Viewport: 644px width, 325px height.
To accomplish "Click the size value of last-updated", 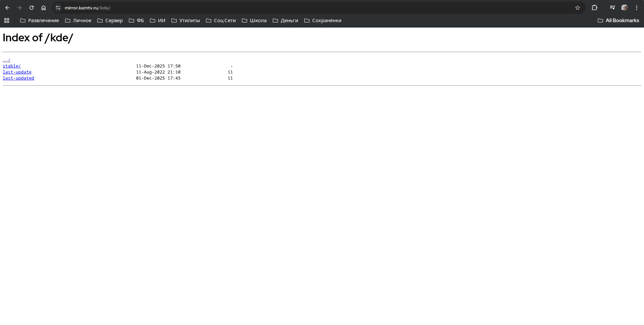I will point(230,78).
